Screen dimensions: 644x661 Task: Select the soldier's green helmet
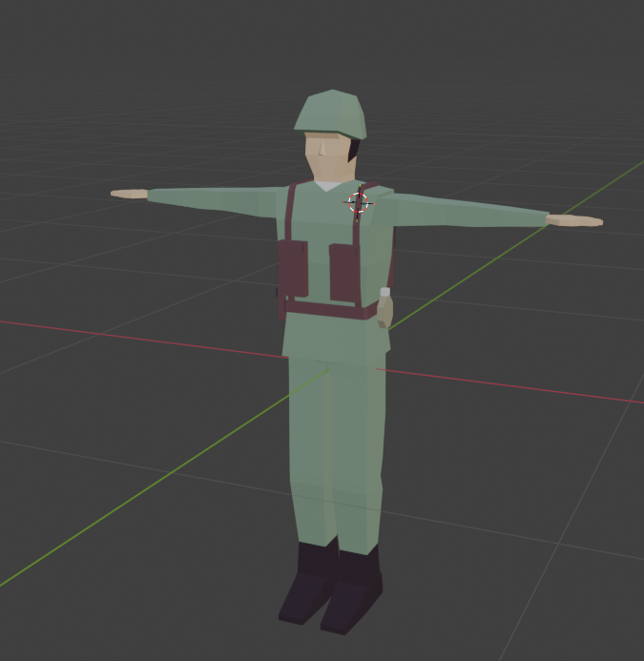pyautogui.click(x=330, y=112)
